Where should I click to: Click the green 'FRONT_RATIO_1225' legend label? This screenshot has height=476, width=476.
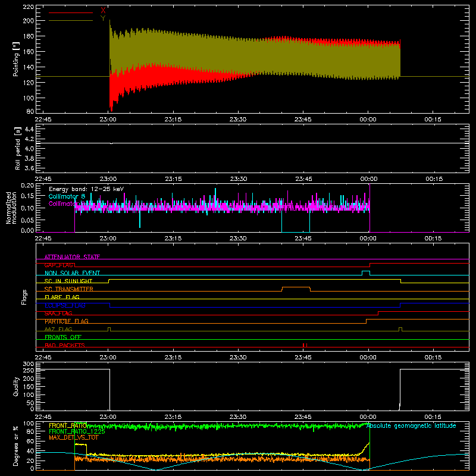click(77, 431)
